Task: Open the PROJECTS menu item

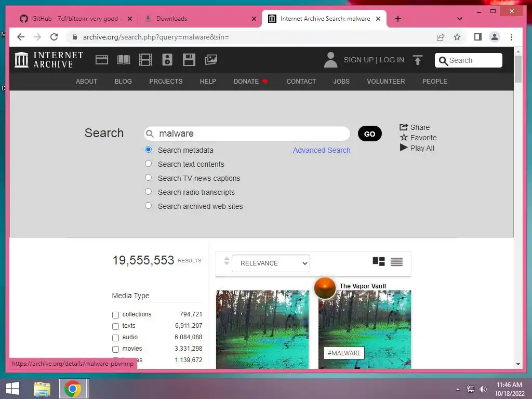Action: coord(166,82)
